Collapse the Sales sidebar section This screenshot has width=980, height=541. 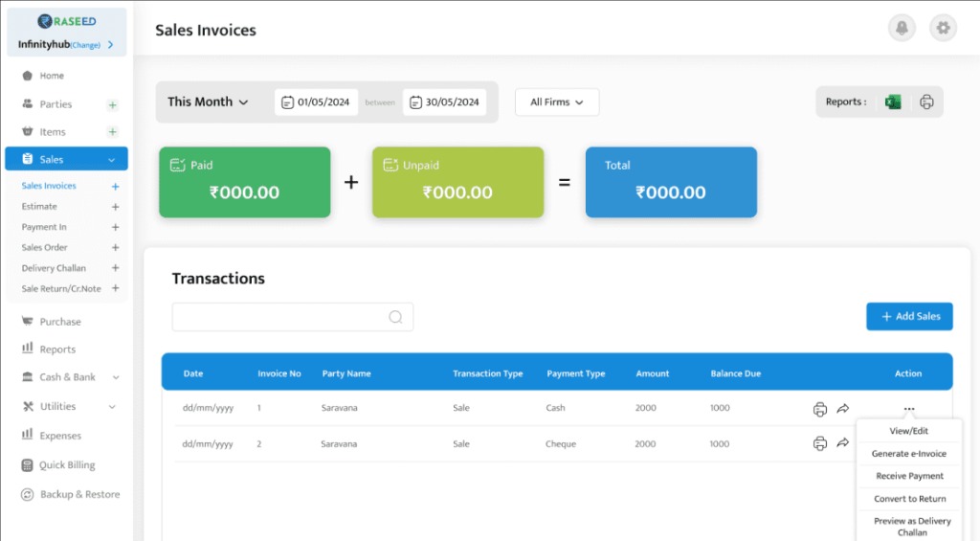pos(111,160)
